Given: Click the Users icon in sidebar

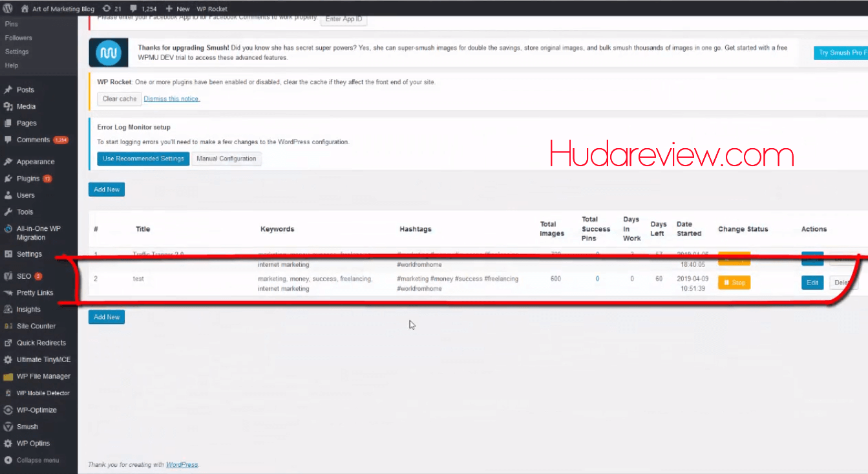Looking at the screenshot, I should tap(8, 195).
